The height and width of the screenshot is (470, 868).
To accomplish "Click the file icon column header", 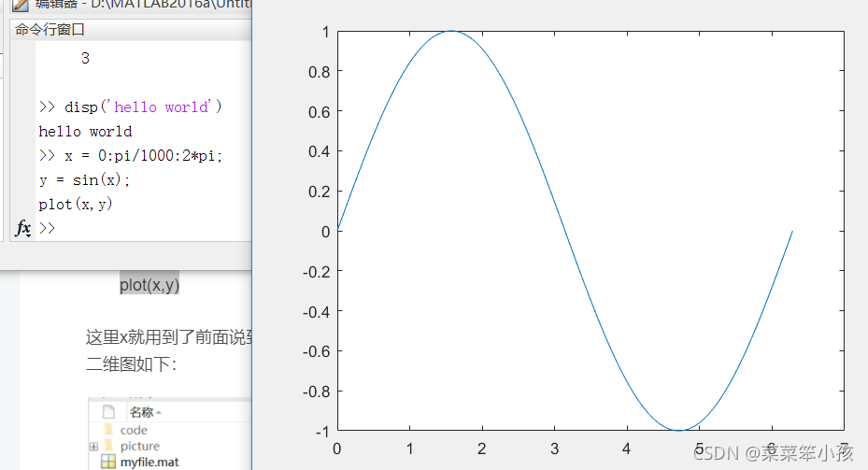I will tap(108, 412).
